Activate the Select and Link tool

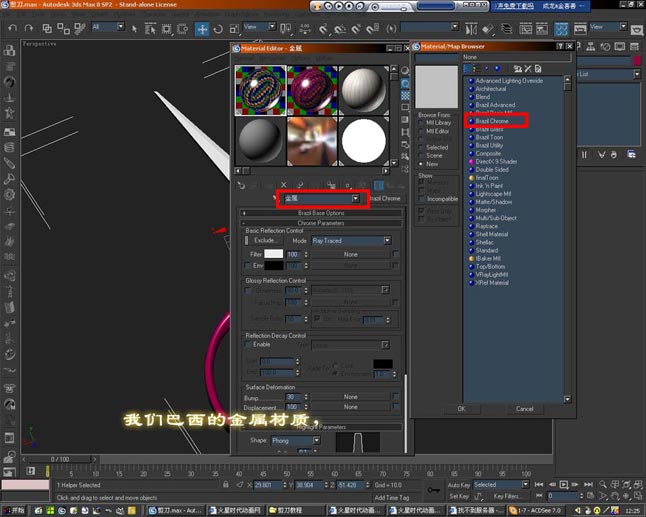coord(47,28)
